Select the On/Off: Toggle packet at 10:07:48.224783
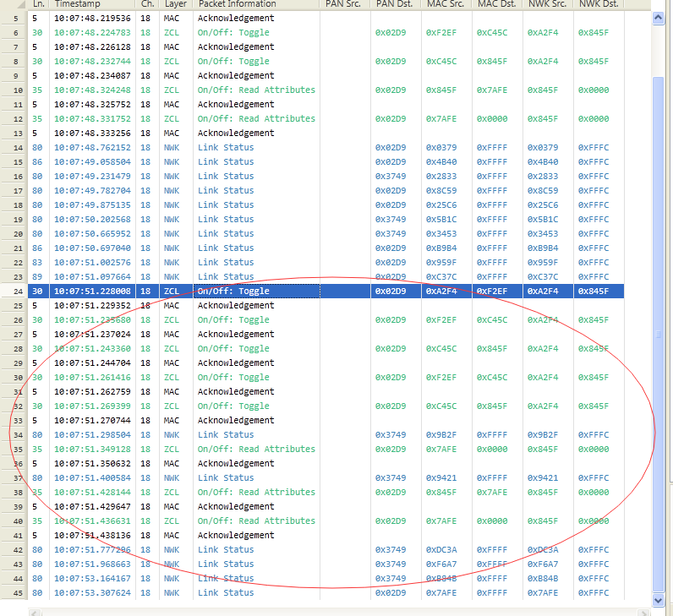The image size is (673, 616). click(x=326, y=33)
